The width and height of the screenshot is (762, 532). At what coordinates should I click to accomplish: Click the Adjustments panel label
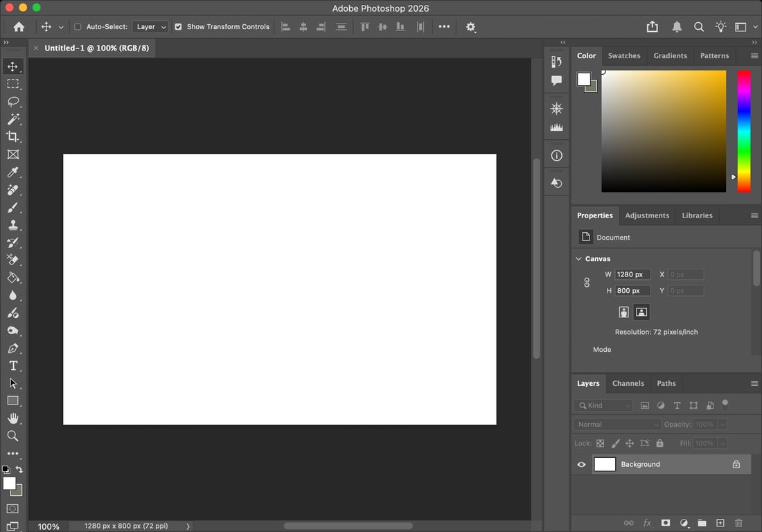647,215
